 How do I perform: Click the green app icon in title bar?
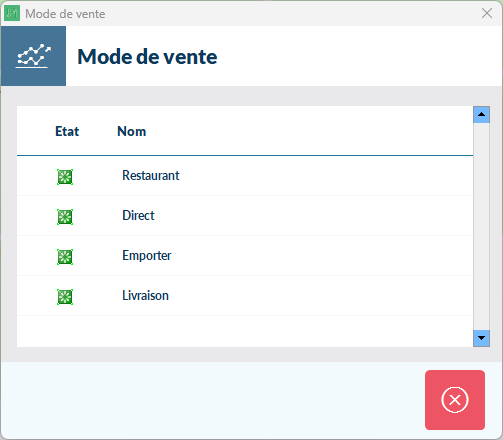pyautogui.click(x=12, y=13)
